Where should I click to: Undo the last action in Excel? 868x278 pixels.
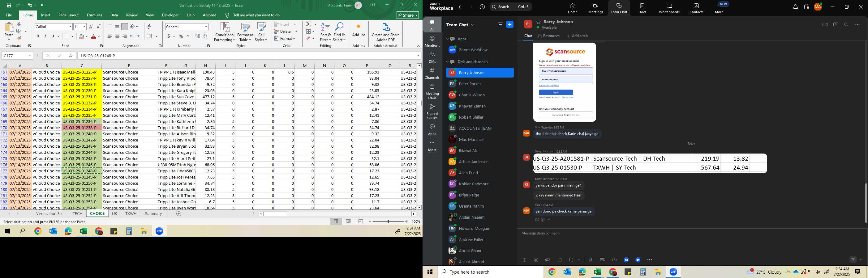pos(30,5)
